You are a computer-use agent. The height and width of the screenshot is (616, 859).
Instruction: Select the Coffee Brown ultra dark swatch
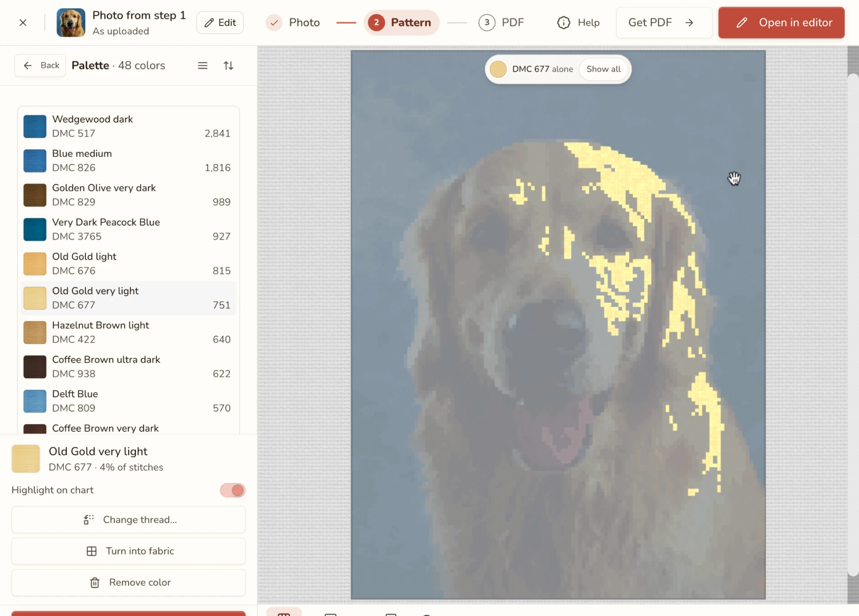[35, 367]
